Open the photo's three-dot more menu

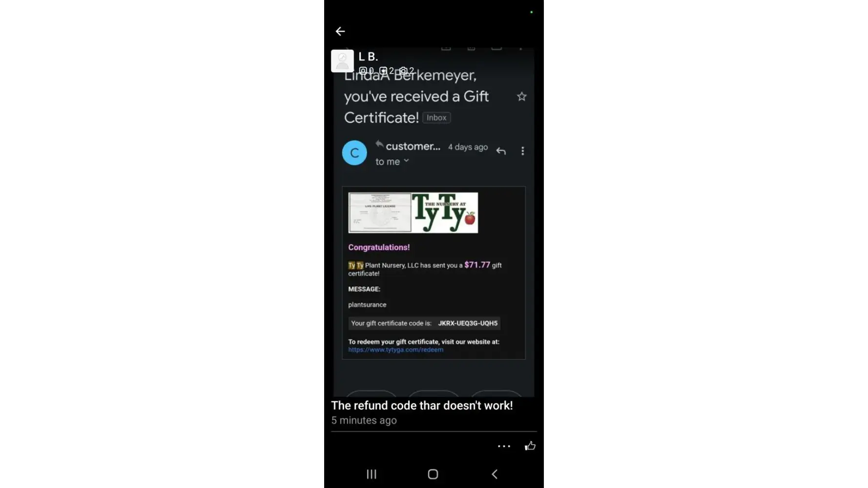[x=504, y=446]
